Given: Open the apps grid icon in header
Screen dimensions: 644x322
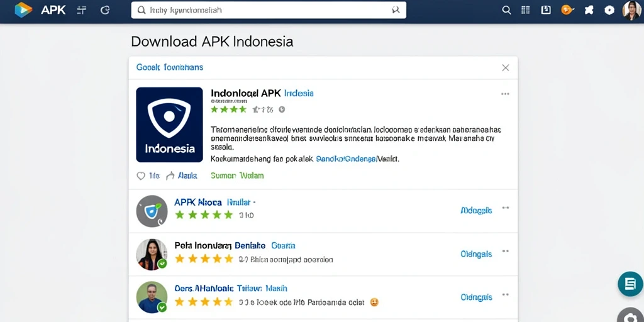Looking at the screenshot, I should click(525, 10).
